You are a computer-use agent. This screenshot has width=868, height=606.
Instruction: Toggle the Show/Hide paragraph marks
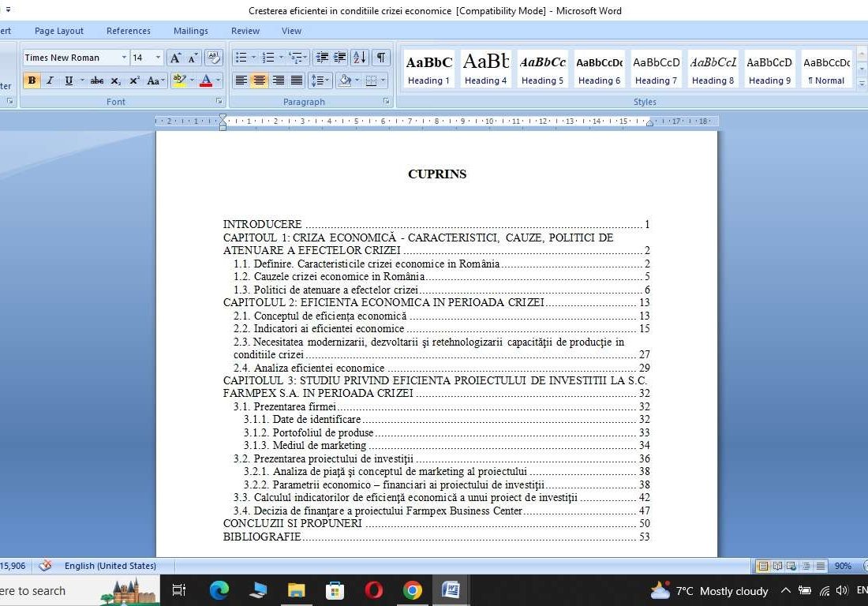[x=380, y=58]
